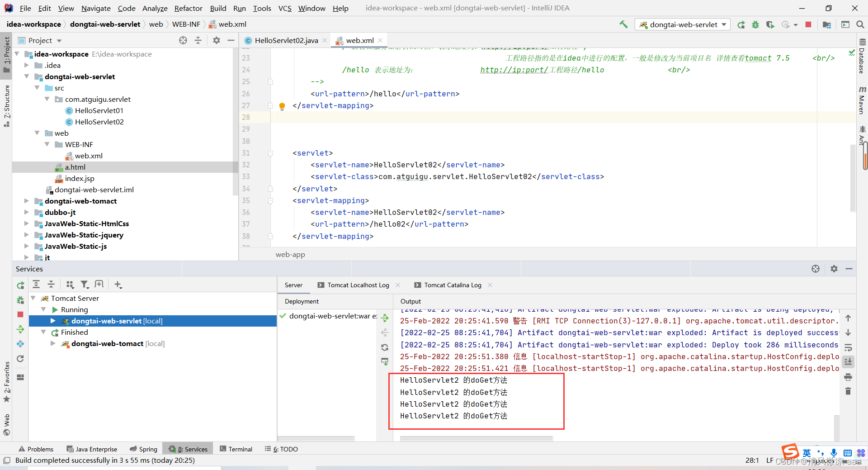Select HelloServlet01 class in project tree

pos(99,110)
